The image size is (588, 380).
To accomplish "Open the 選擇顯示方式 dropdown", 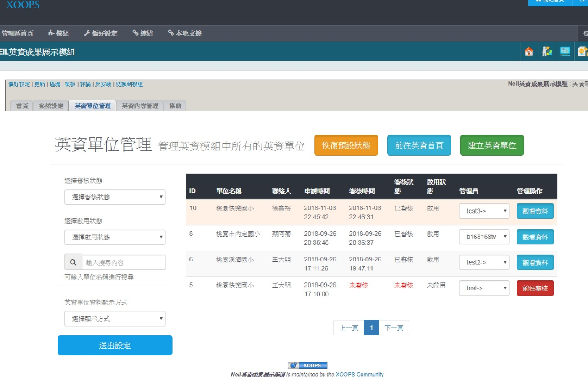I will tap(115, 319).
